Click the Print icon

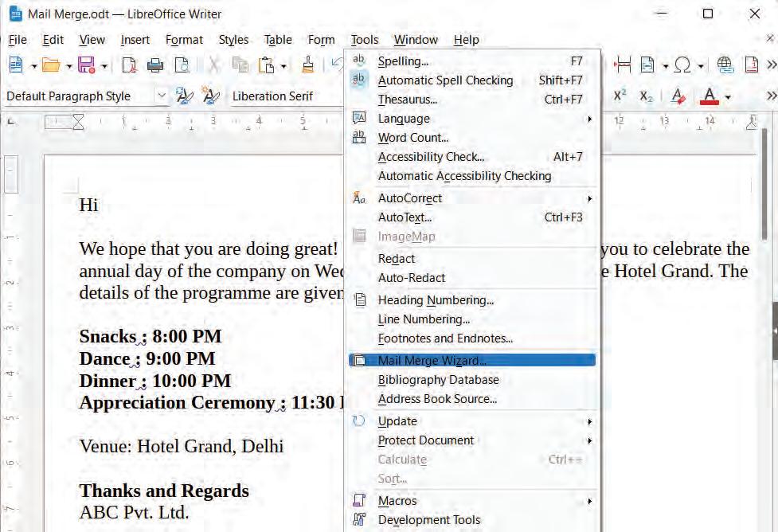point(155,65)
